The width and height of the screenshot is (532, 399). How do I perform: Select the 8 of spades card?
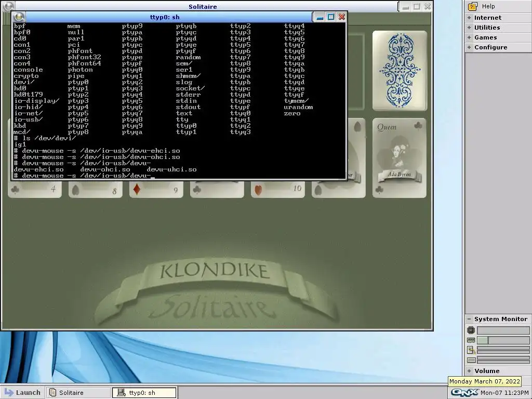96,189
